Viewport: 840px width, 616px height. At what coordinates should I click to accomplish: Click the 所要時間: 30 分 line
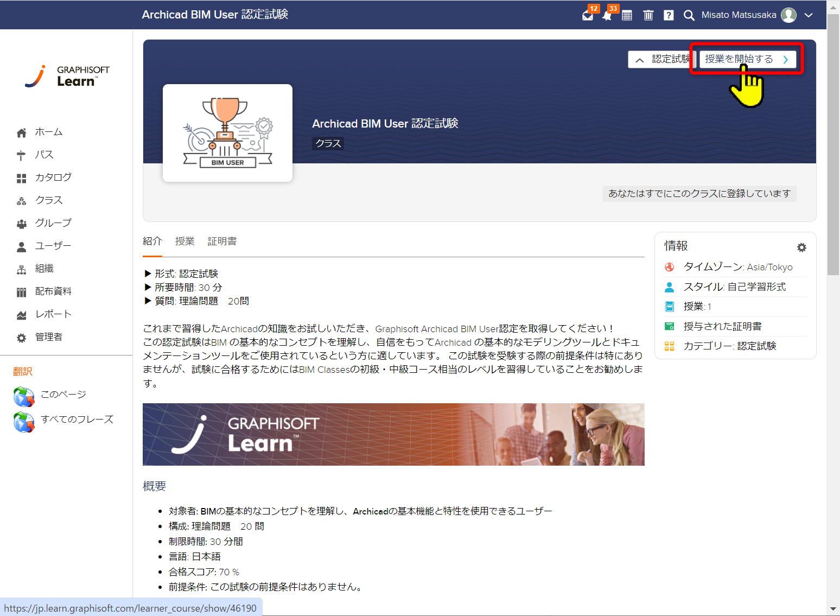[188, 288]
